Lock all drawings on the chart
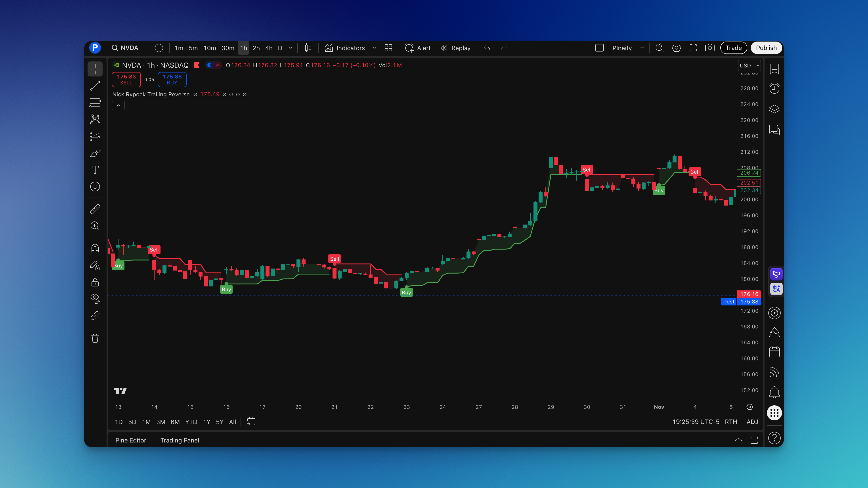Screen dimensions: 868x488 (x=95, y=282)
